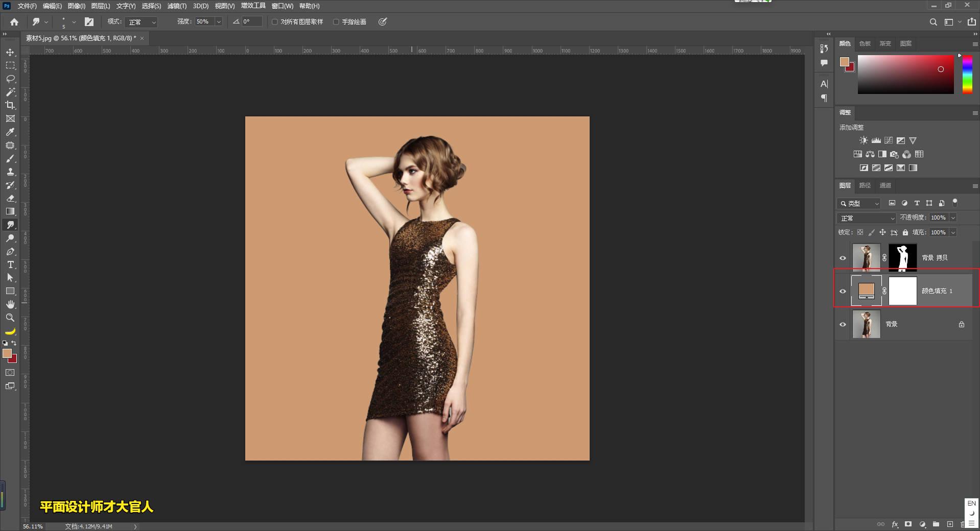The image size is (980, 531).
Task: Select the Pen tool
Action: pyautogui.click(x=10, y=252)
